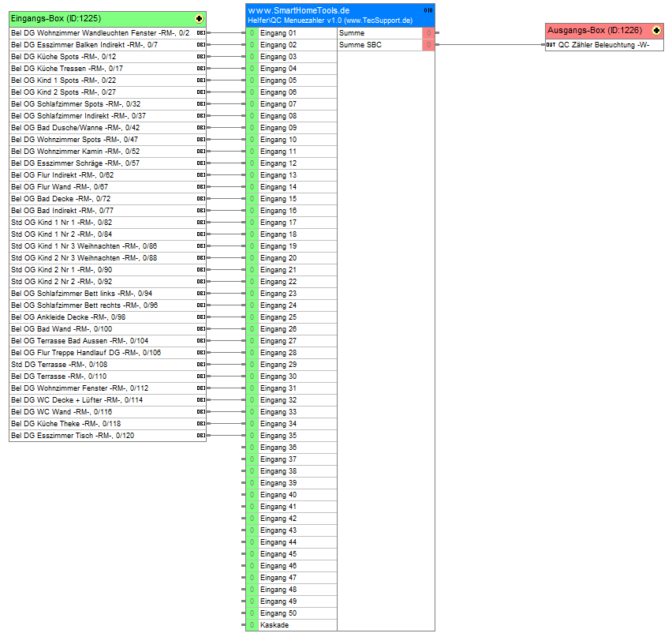Click the connector icon of Bel OG Terrasse Bad Aussen
Screen dimensions: 672x637
200,341
